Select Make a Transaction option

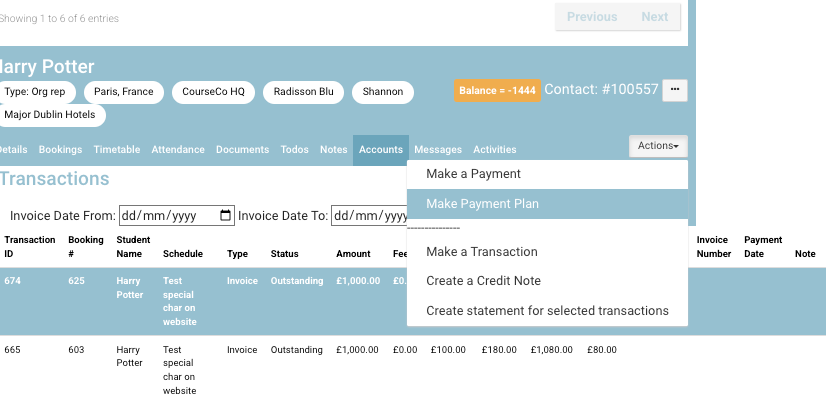[x=481, y=252]
